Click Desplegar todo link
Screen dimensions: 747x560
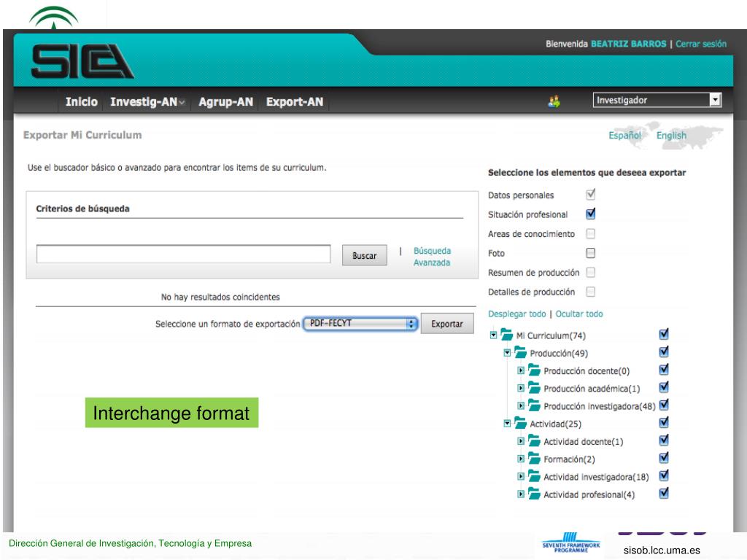[x=517, y=314]
